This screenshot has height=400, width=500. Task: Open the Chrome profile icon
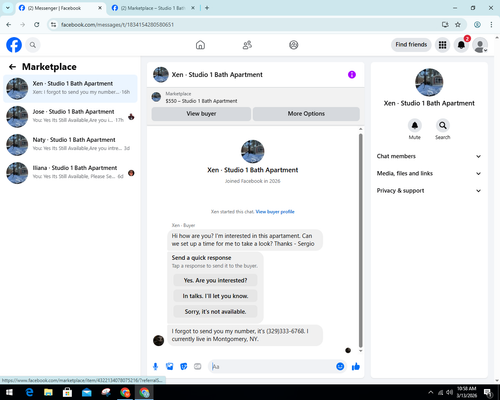[477, 25]
